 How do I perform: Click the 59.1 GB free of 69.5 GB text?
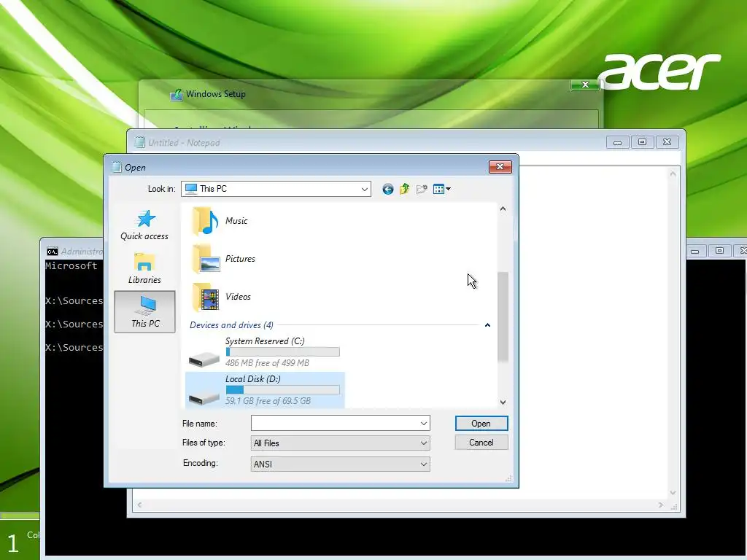(268, 401)
